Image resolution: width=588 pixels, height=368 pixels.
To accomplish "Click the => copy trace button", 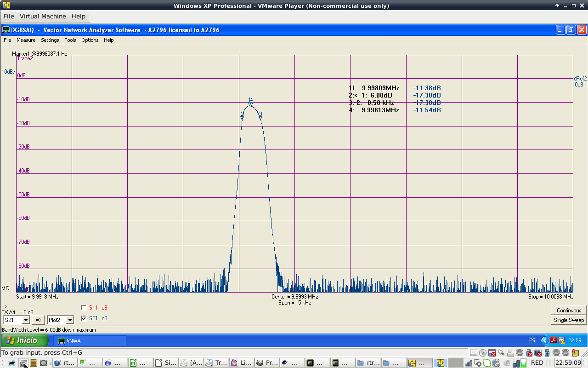I will tap(39, 320).
